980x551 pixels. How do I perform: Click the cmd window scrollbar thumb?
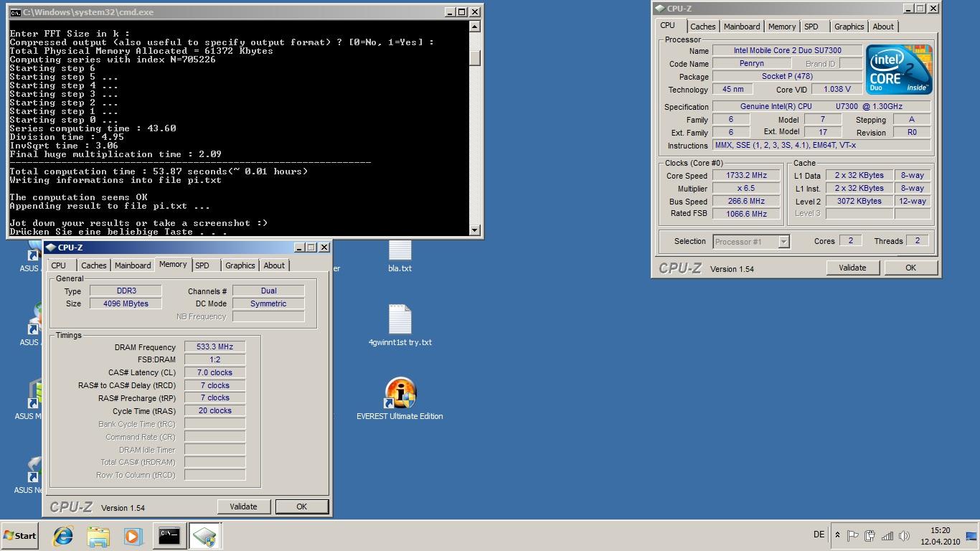475,57
